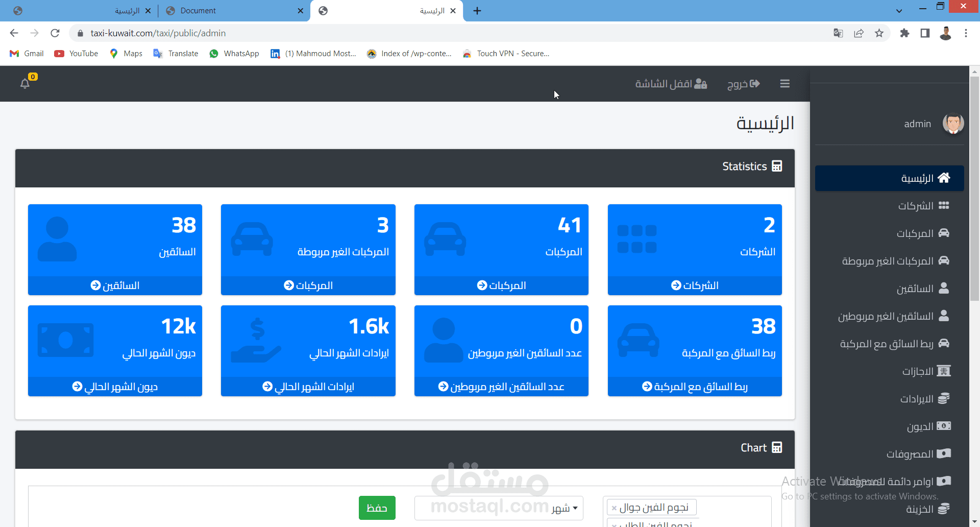
Task: Open the browser extensions puzzle icon
Action: point(904,33)
